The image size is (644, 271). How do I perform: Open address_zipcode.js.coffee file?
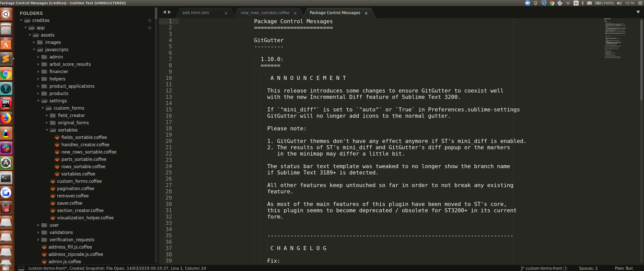76,254
